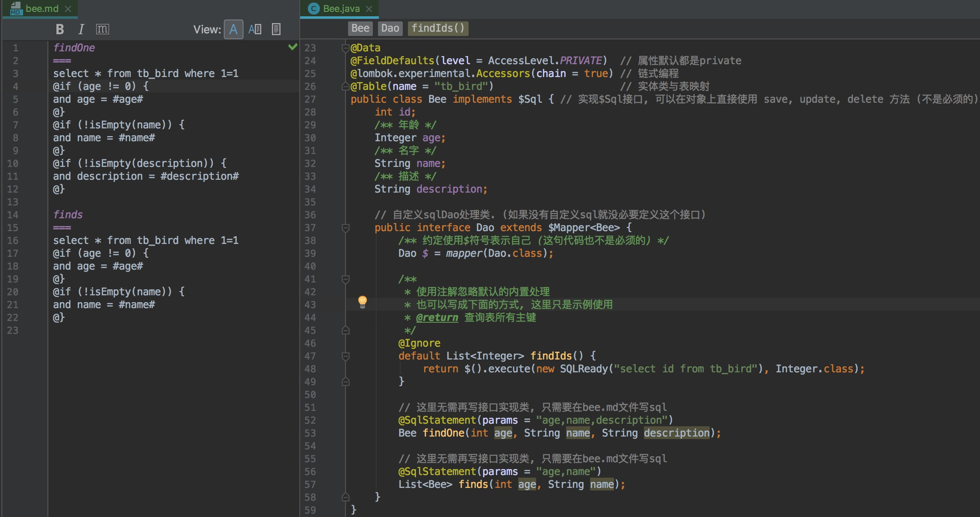Close the Bee.java tab
Screen dimensions: 980x517
(x=369, y=9)
